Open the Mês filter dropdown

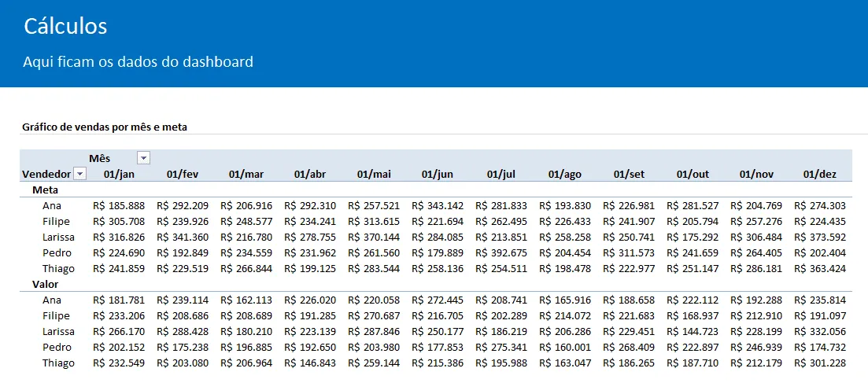[x=143, y=158]
